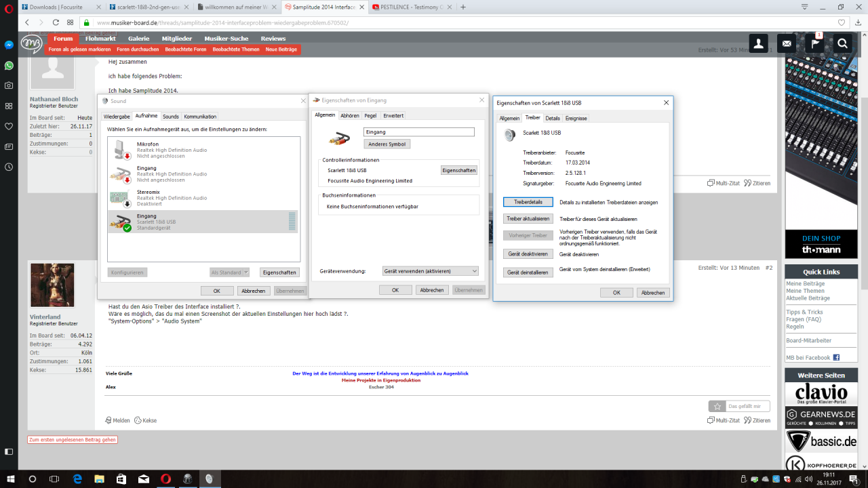868x488 pixels.
Task: Open Meine Themen in Quick Links
Action: click(x=805, y=291)
